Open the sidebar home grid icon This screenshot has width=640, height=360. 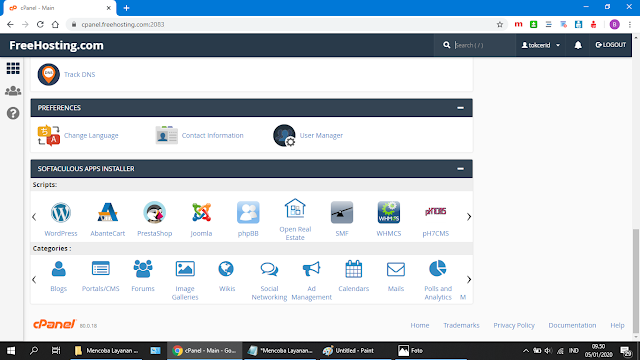(x=13, y=68)
